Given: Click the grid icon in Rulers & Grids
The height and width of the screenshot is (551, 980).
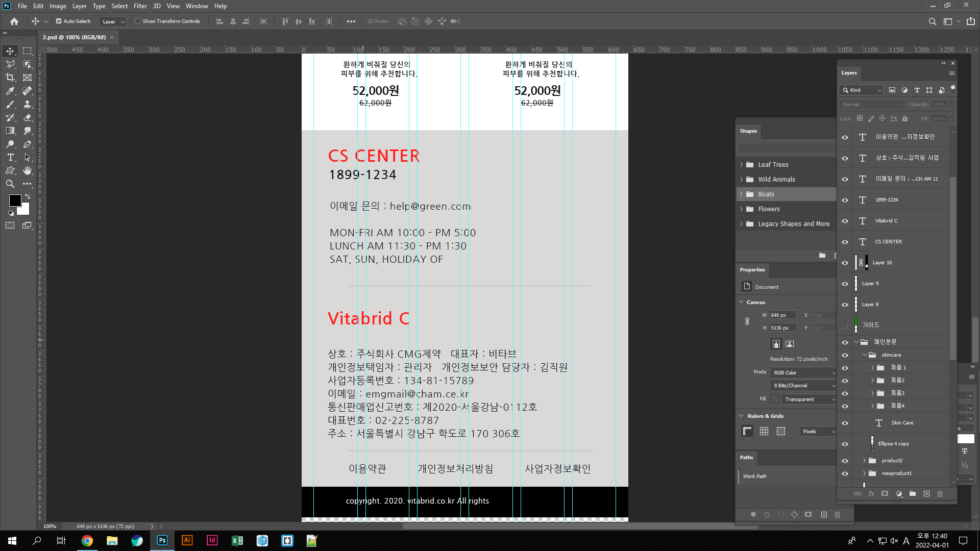Looking at the screenshot, I should pos(764,432).
